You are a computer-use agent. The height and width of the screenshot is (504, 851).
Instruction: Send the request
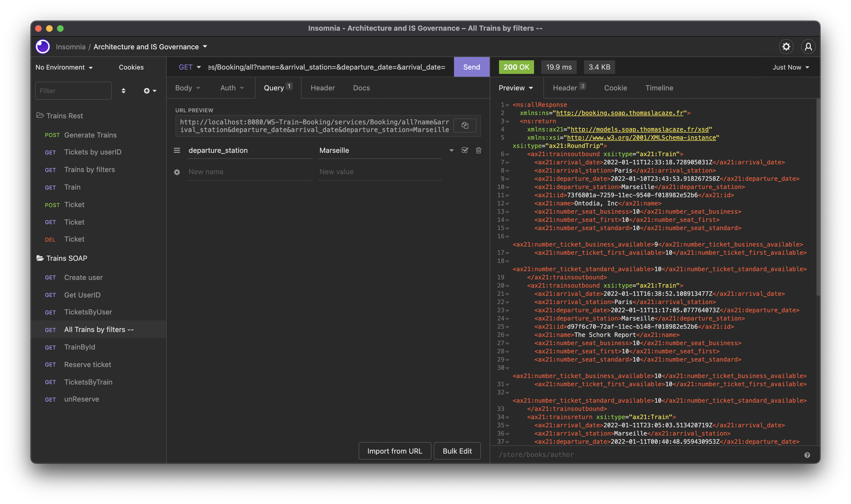[471, 67]
